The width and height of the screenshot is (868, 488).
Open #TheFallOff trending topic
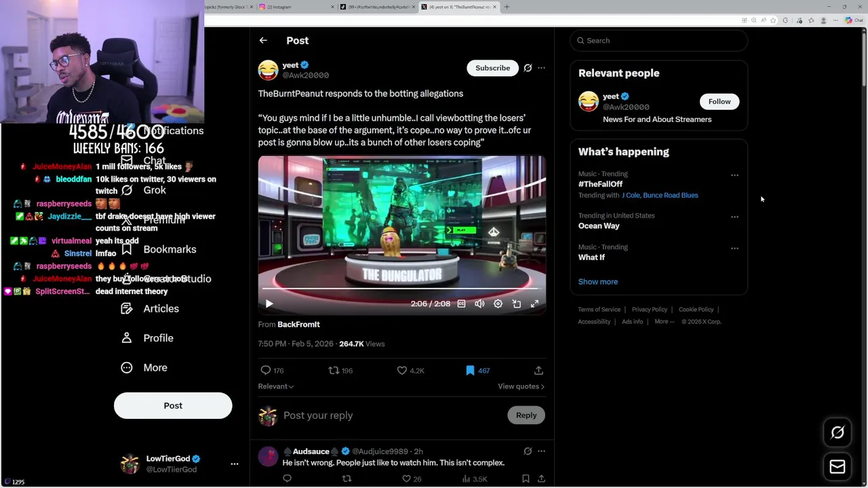[600, 184]
